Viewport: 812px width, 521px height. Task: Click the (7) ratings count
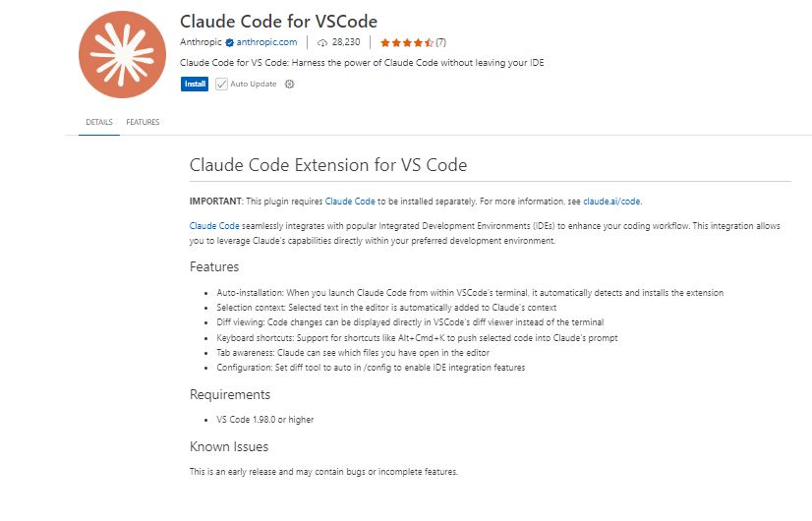pyautogui.click(x=440, y=42)
